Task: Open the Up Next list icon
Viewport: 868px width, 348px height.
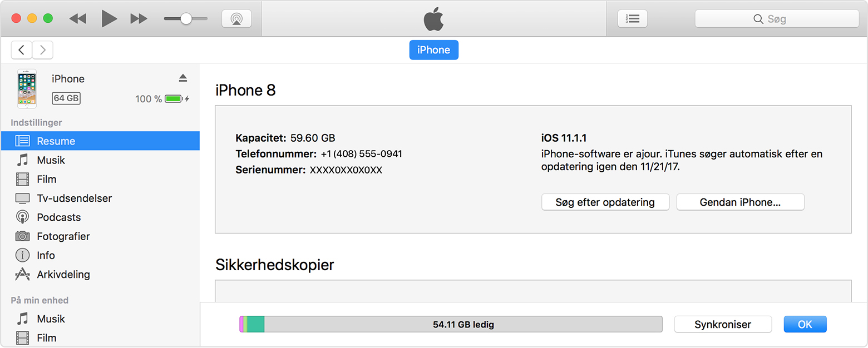Action: tap(633, 18)
